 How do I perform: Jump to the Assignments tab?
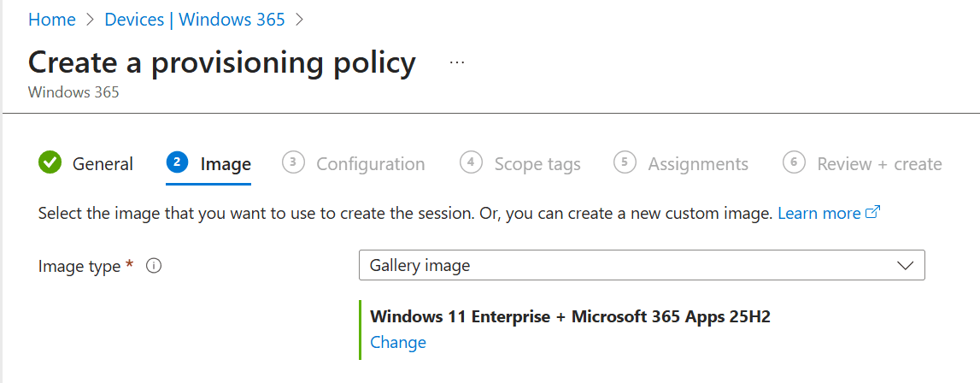(698, 164)
